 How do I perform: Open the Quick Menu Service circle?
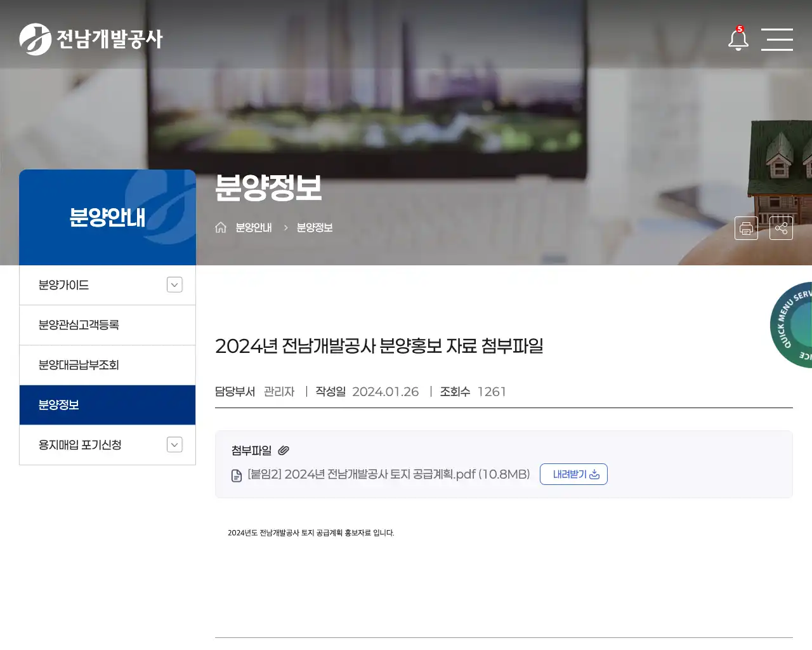pyautogui.click(x=792, y=325)
